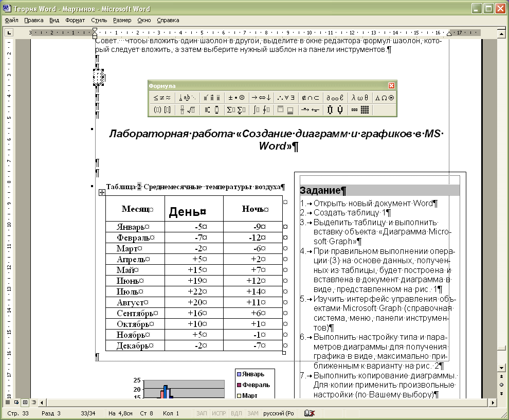Screen dimensions: 509x420
Task: Open the set theory symbols palette (∉∩⊂)
Action: point(311,98)
